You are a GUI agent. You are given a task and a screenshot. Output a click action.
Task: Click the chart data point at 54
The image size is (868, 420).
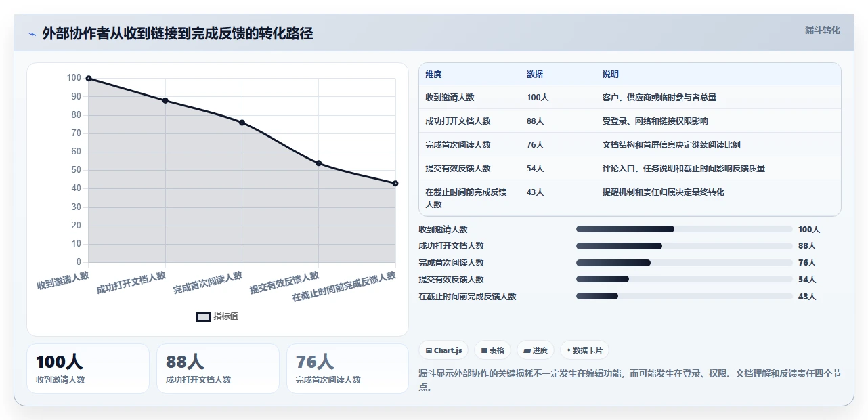(x=319, y=163)
